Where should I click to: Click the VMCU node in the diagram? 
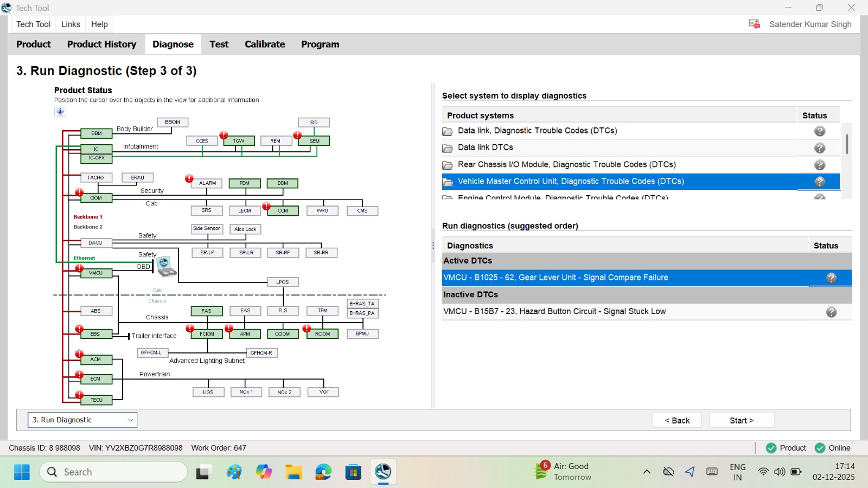[x=96, y=273]
